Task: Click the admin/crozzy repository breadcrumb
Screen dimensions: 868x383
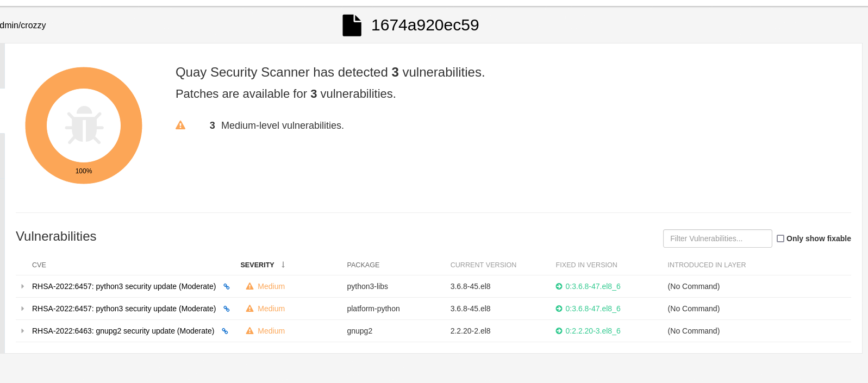Action: 23,26
